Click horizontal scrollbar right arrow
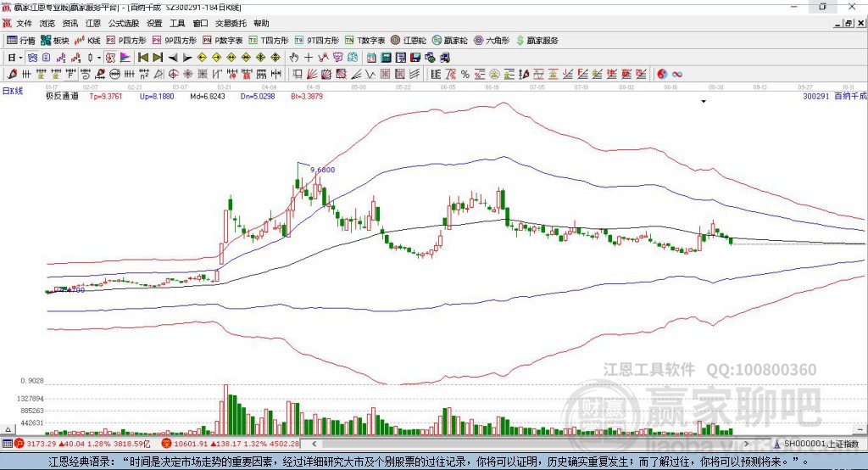The width and height of the screenshot is (868, 470). (x=746, y=444)
